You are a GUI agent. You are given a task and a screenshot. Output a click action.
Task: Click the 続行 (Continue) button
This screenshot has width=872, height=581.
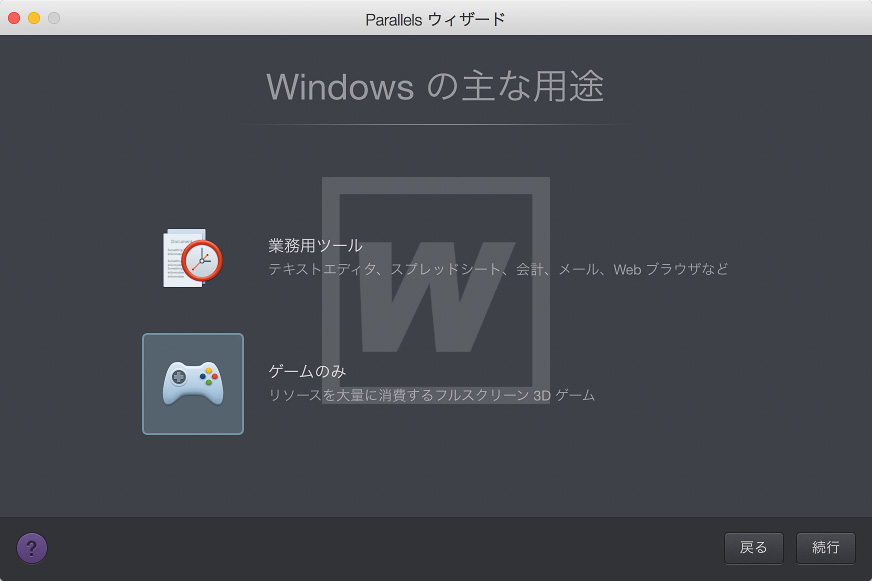[826, 548]
